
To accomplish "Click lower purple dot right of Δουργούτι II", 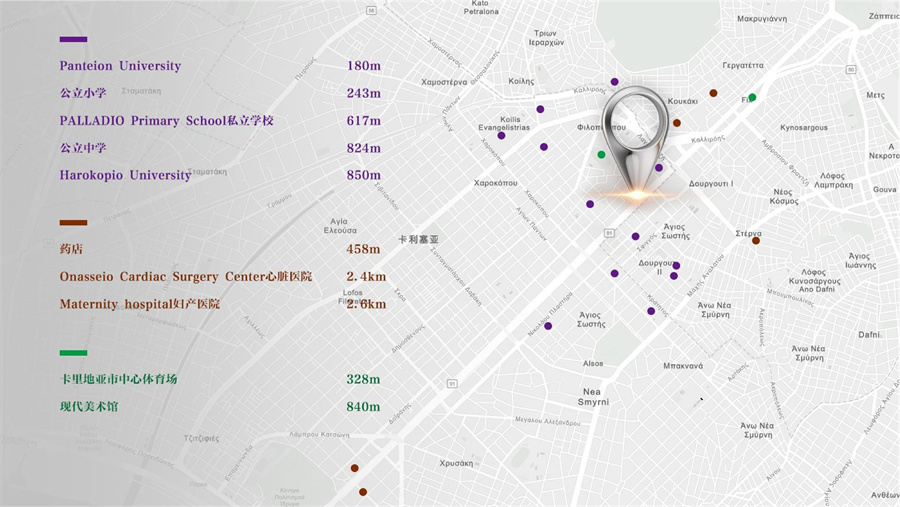I will click(x=674, y=276).
